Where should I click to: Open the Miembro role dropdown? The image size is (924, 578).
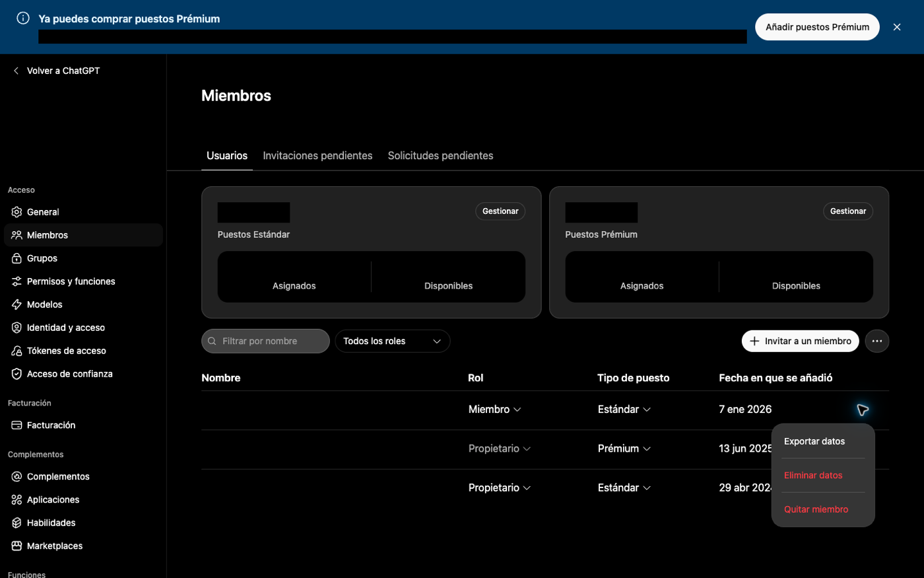point(495,410)
